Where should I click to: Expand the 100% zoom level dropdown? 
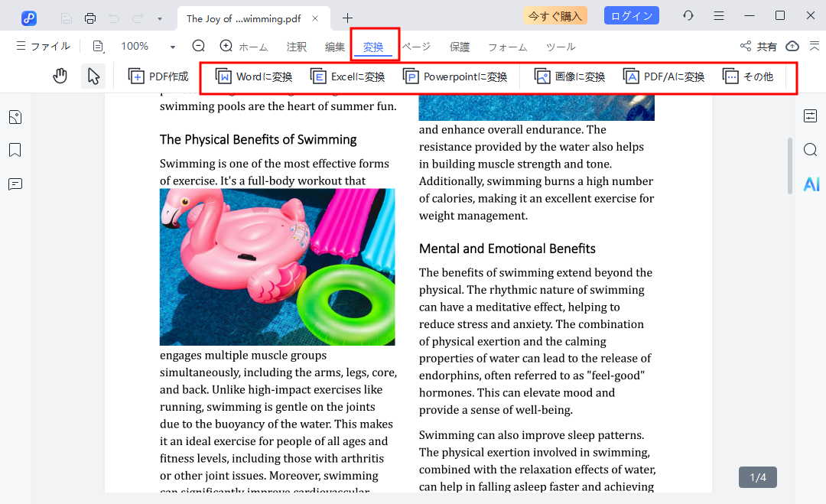[x=173, y=47]
